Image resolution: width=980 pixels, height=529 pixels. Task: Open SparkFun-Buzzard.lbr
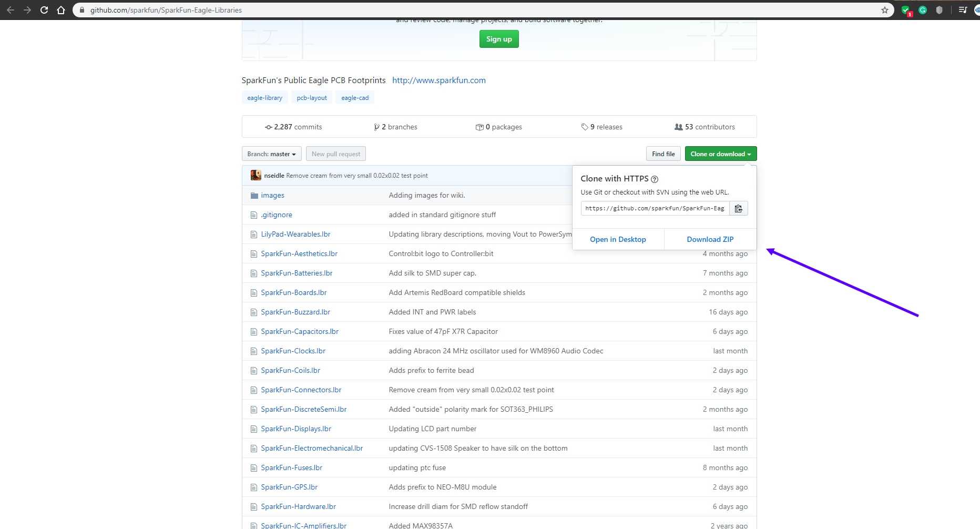click(x=295, y=312)
